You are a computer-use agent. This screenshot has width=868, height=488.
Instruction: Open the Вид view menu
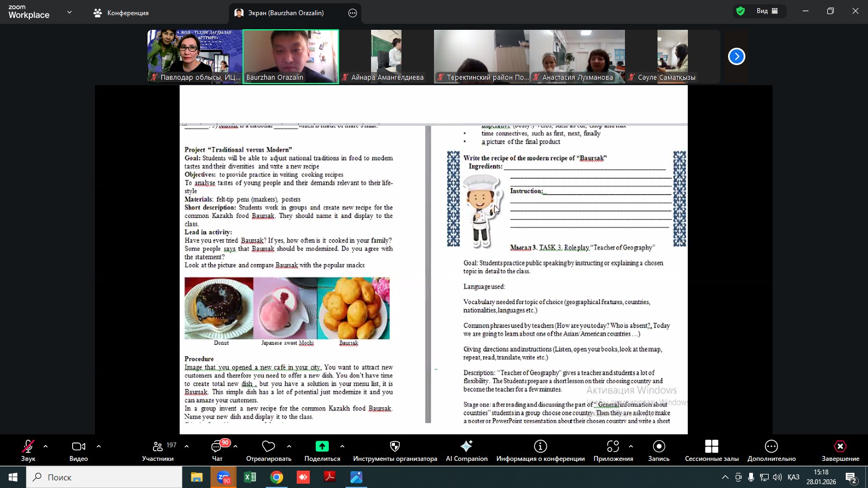coord(767,11)
